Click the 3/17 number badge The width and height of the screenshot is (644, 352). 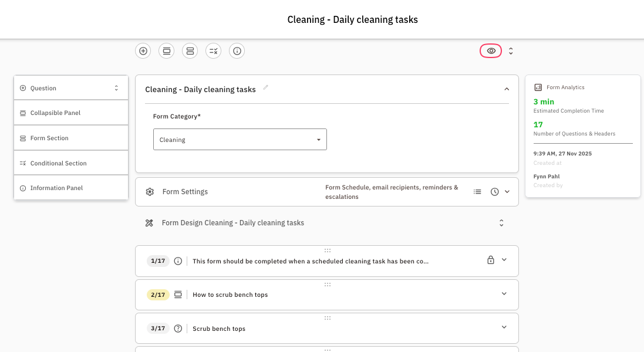coord(158,328)
